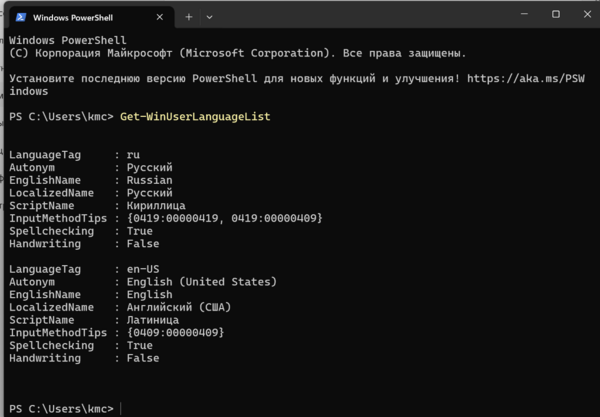Click the empty title bar area
Screen dimensions: 600x417
380,16
